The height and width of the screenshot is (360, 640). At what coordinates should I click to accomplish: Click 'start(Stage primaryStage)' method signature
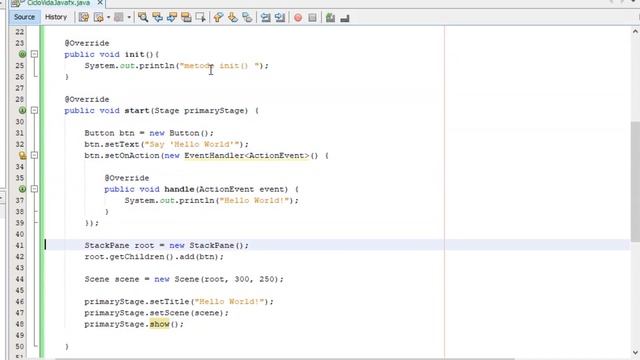pos(186,111)
